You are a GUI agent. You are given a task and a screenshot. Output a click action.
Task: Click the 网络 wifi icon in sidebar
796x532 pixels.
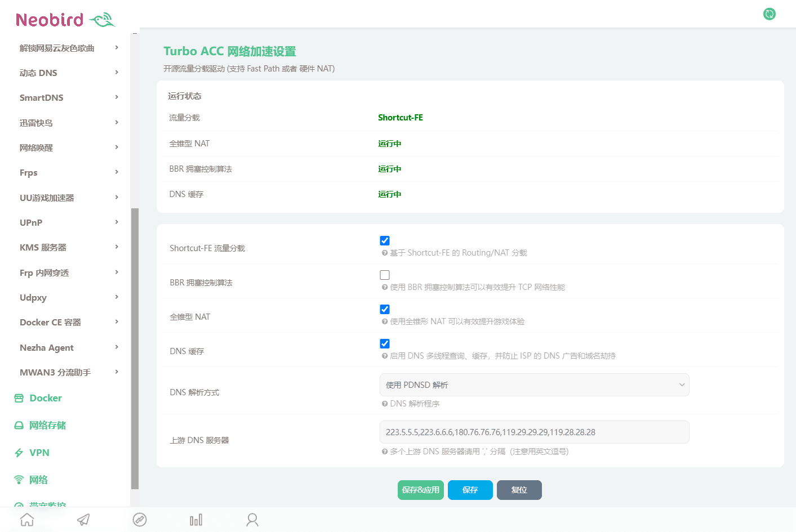pyautogui.click(x=19, y=480)
